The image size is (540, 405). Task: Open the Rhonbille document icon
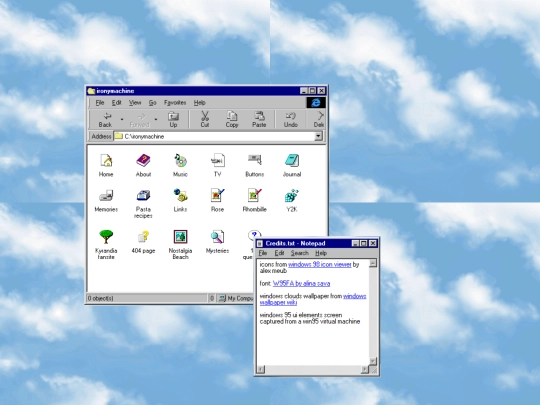point(255,200)
